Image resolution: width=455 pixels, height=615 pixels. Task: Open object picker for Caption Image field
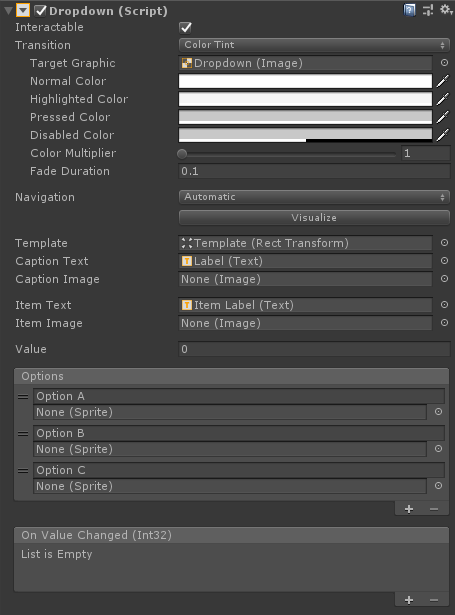click(444, 279)
